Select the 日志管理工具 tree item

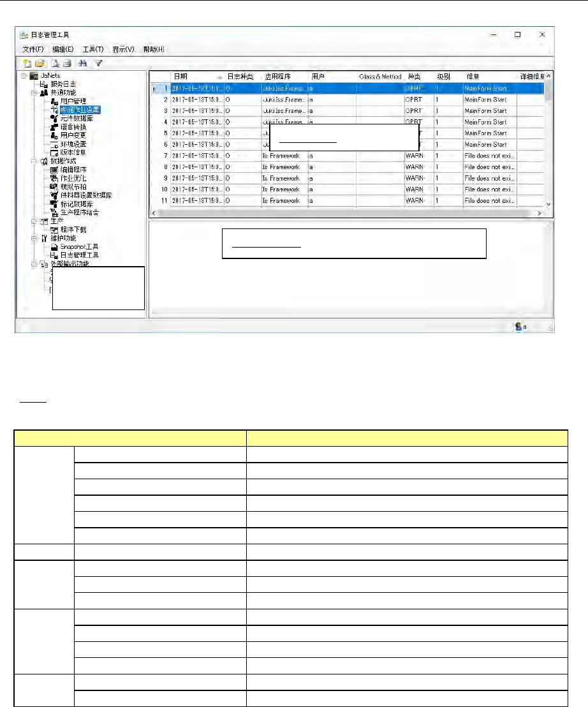(80, 255)
